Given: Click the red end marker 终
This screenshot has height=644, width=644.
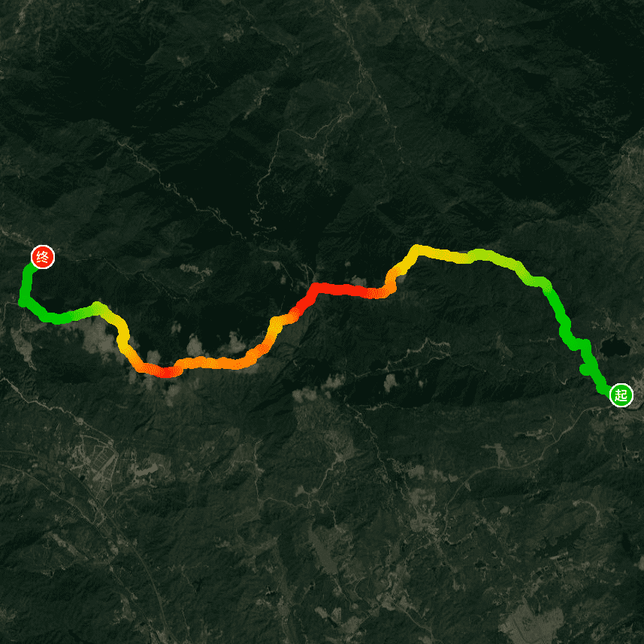Looking at the screenshot, I should (x=43, y=257).
